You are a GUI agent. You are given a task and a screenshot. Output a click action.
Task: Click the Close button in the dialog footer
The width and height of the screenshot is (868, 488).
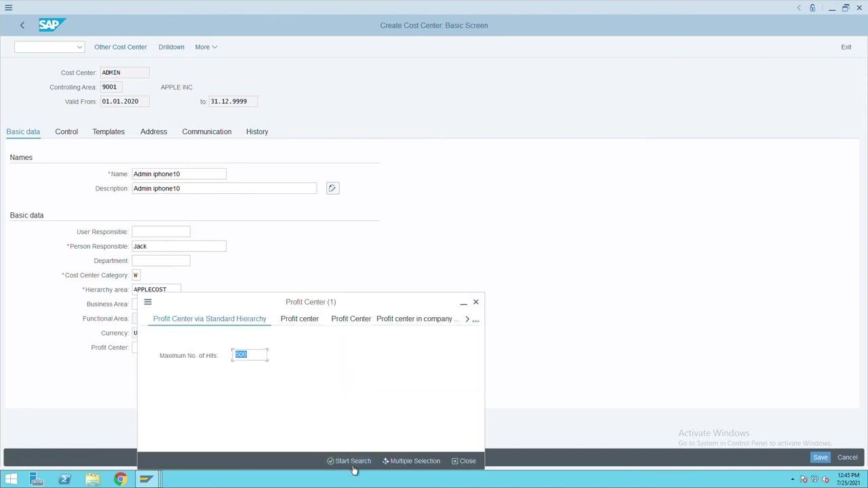(x=464, y=461)
